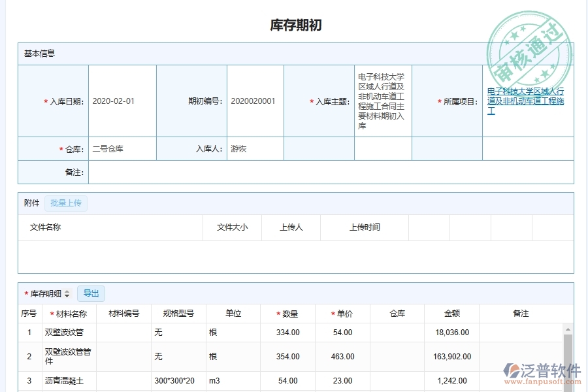
Task: Open the 导出 export function
Action: [91, 293]
